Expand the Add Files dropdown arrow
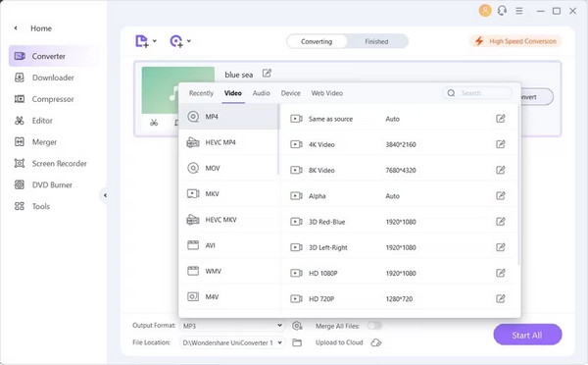The height and width of the screenshot is (365, 588). pyautogui.click(x=155, y=41)
